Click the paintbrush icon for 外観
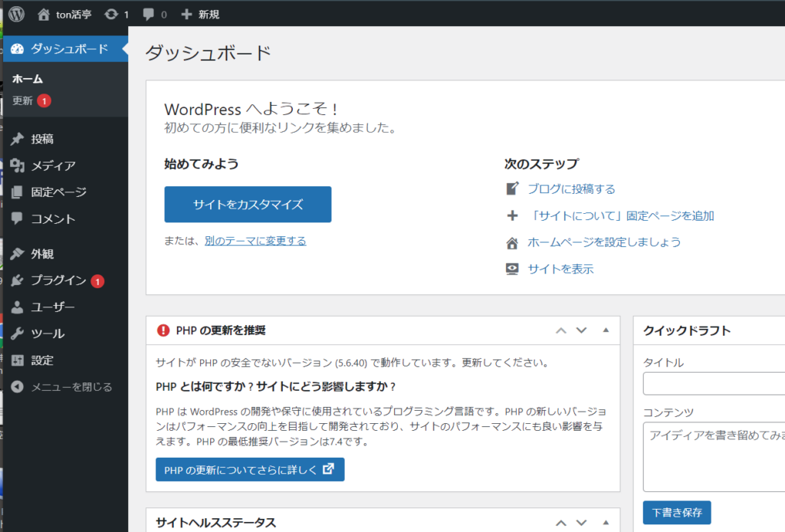The width and height of the screenshot is (785, 532). coord(18,254)
